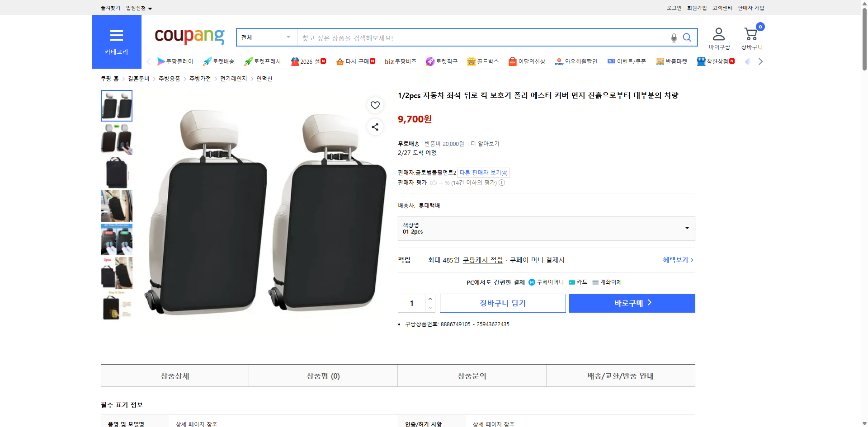868x427 pixels.
Task: Expand the 전체 search category dropdown
Action: (x=266, y=38)
